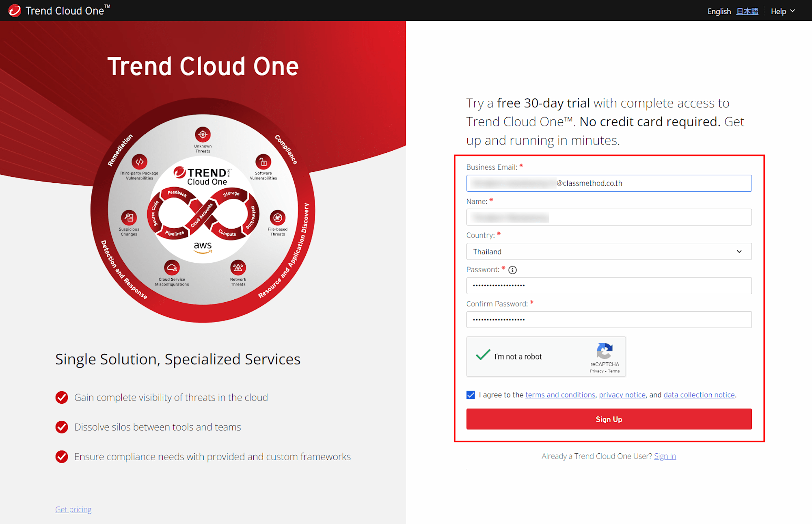Click 'Single Solution, Specialized Services' heading
Viewport: 812px width, 524px height.
[178, 359]
